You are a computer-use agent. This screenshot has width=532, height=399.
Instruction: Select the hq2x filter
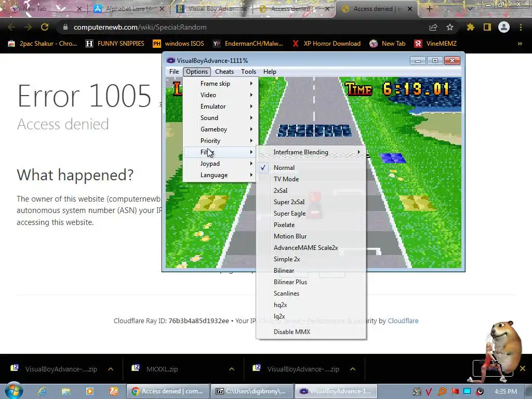311,305
